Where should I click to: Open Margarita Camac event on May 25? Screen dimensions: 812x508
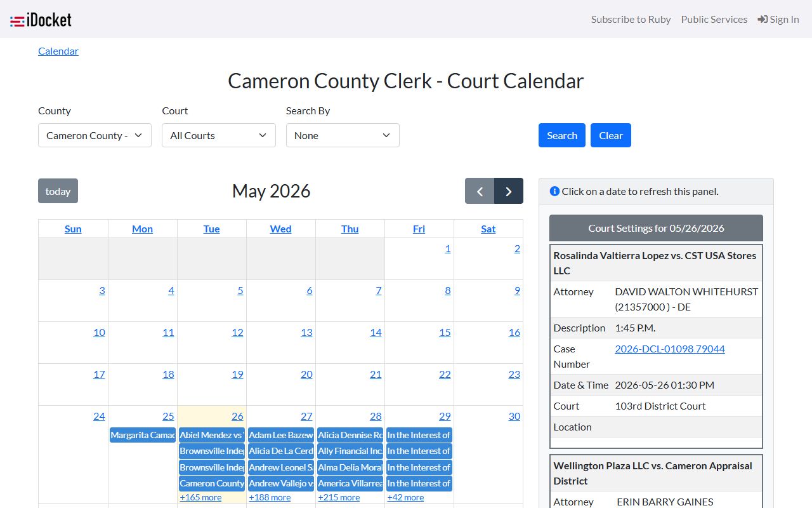point(143,435)
